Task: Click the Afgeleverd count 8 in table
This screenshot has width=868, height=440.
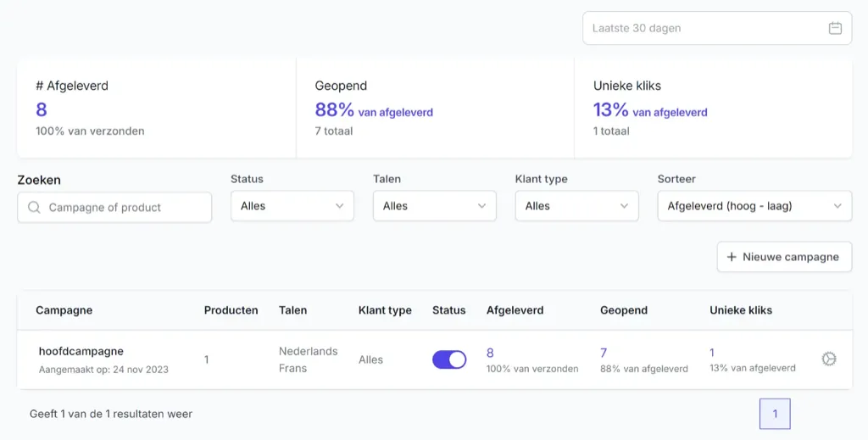Action: (x=490, y=353)
